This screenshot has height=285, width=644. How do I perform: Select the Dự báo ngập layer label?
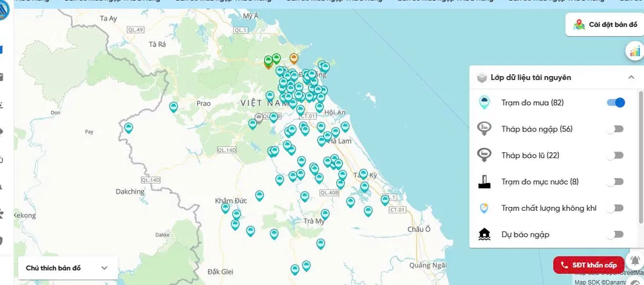(x=525, y=234)
